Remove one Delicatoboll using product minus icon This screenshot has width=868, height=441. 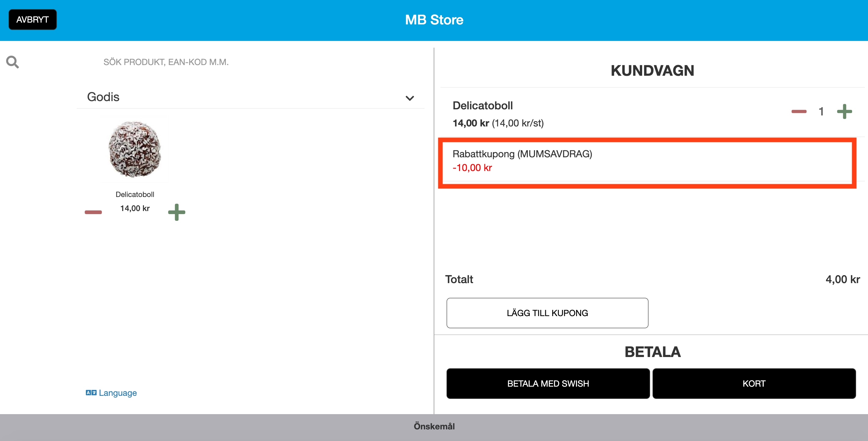click(93, 212)
